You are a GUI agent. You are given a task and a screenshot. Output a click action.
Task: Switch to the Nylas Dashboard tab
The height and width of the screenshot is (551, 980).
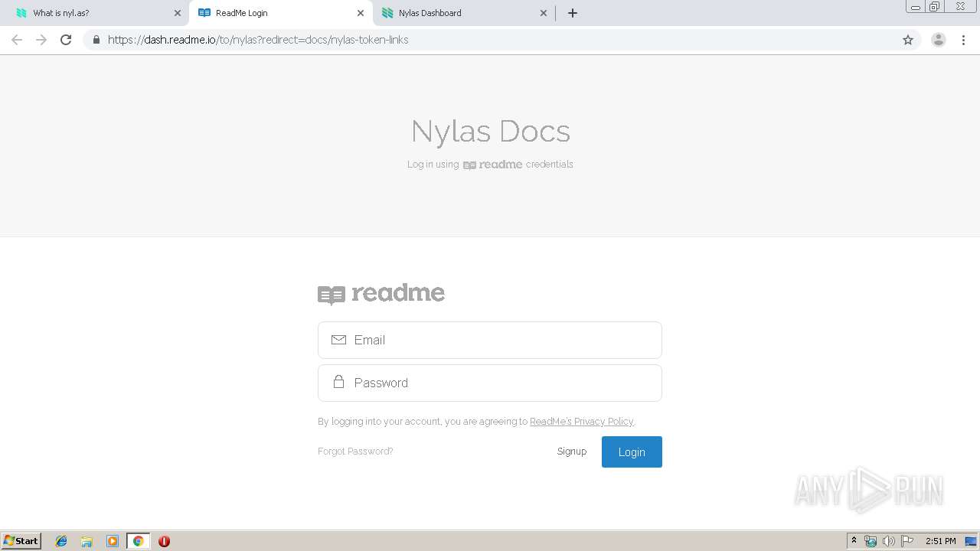[x=463, y=13]
